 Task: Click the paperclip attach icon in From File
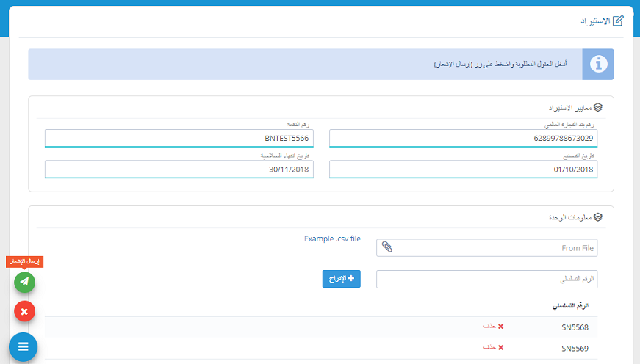tap(387, 248)
